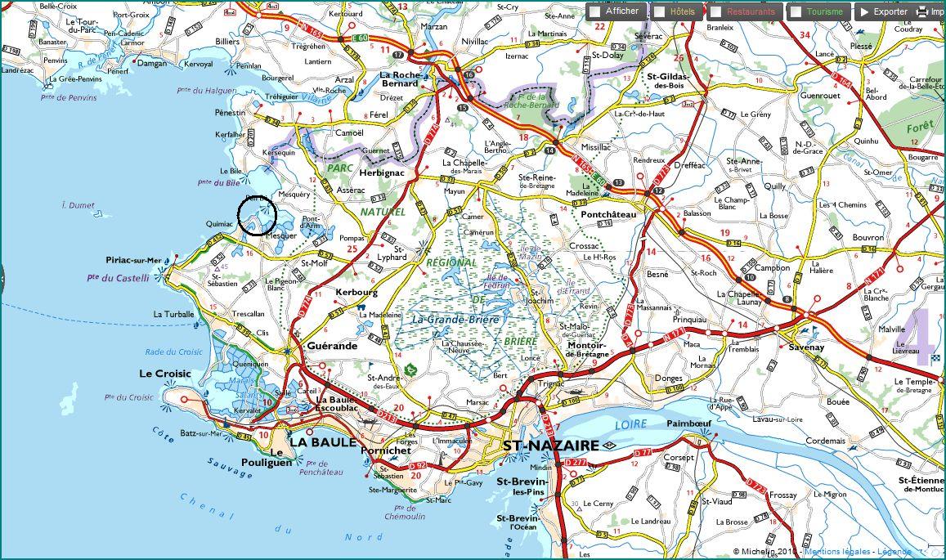Viewport: 946px width, 560px height.
Task: Click the airport symbol next to ST-NAZAIRE
Action: (x=609, y=446)
